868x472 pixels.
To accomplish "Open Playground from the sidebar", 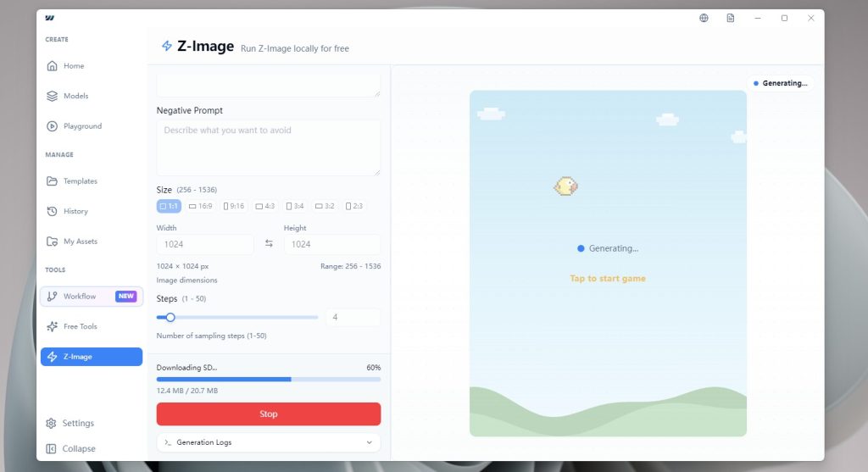I will coord(82,126).
